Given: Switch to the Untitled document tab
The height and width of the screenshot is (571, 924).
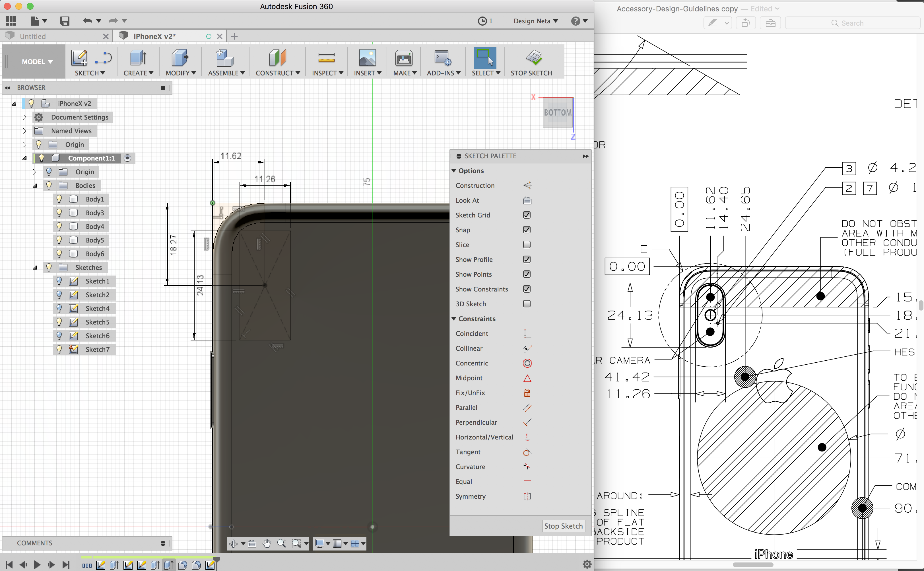Looking at the screenshot, I should (33, 36).
